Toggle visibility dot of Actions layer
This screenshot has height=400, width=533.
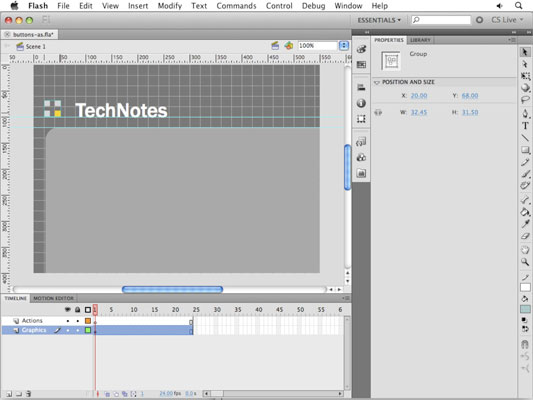(68, 321)
